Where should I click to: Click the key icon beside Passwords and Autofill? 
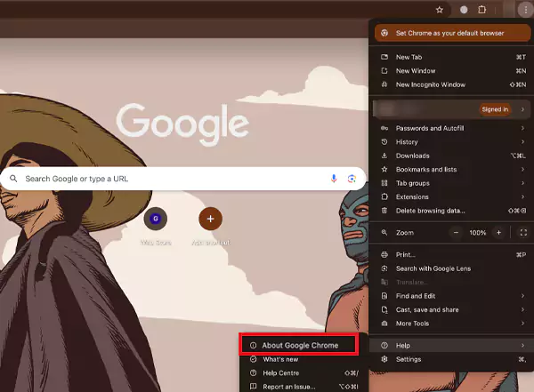tap(384, 128)
